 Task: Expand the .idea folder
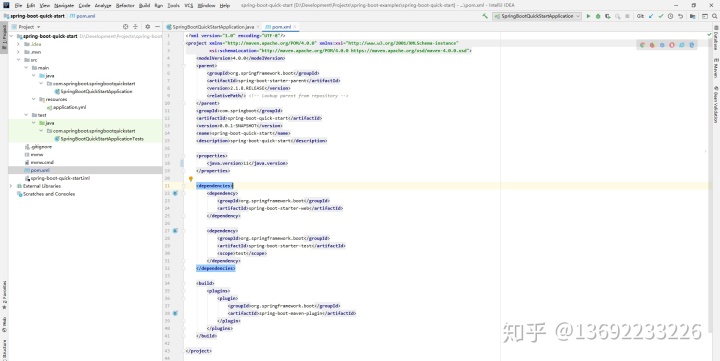pos(18,44)
